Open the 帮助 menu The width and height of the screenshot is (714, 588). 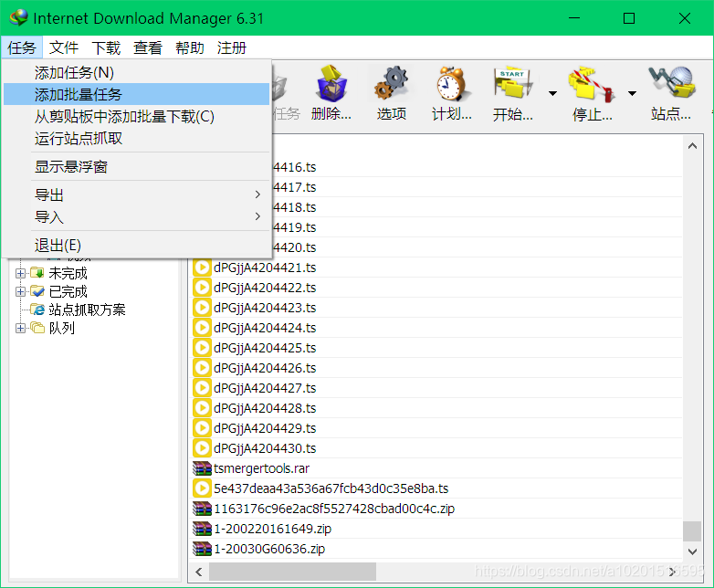(190, 47)
